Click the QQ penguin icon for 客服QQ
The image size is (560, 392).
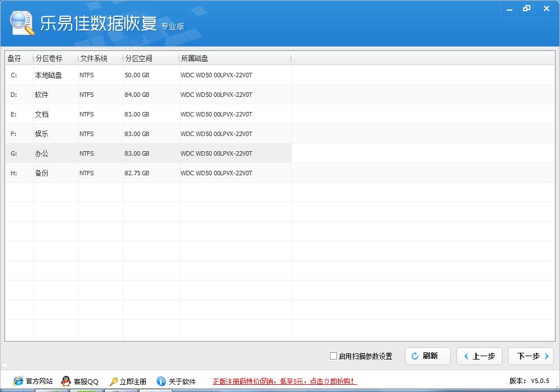pyautogui.click(x=66, y=381)
